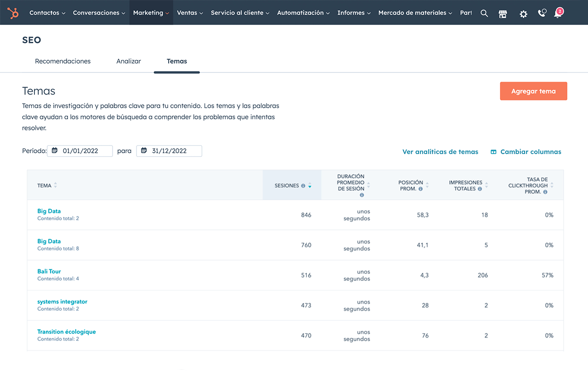Click the end date calendar icon
The image size is (588, 373).
coord(144,150)
